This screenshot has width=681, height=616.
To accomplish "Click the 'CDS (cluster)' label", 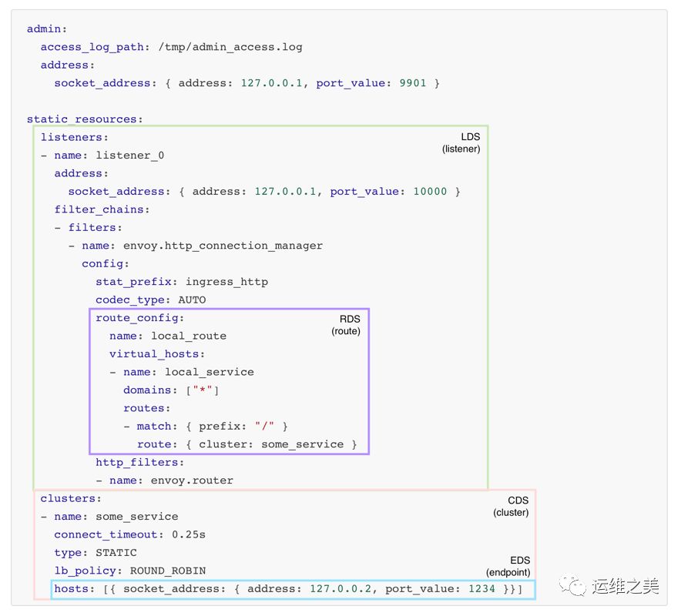I will click(512, 507).
